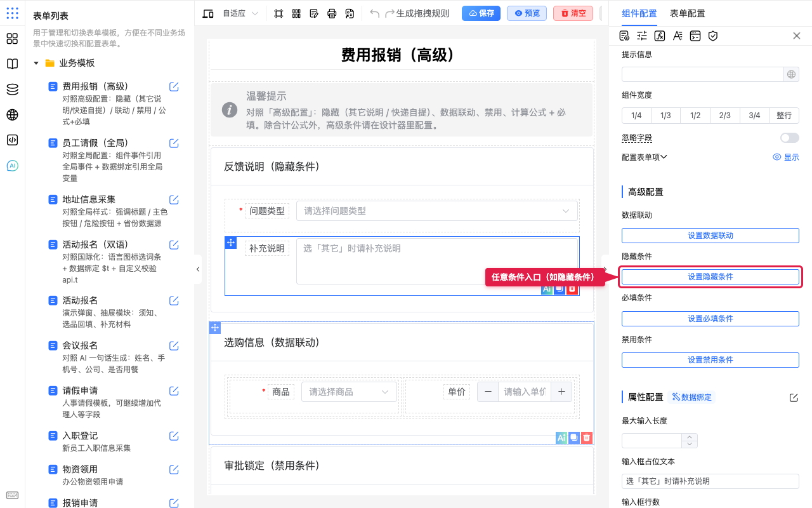Expand the 配置表单项 section
Image resolution: width=812 pixels, height=508 pixels.
(645, 157)
